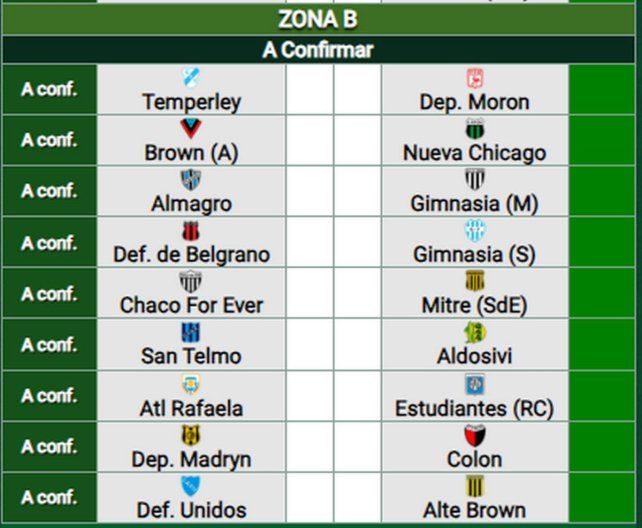Image resolution: width=642 pixels, height=528 pixels.
Task: Select the Brown (A) club crest
Action: [x=191, y=129]
